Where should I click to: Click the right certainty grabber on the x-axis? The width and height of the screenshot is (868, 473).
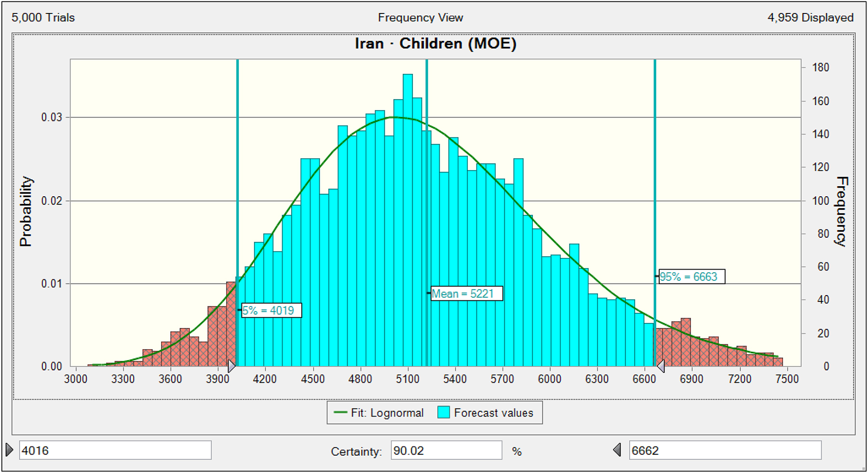[x=661, y=366]
